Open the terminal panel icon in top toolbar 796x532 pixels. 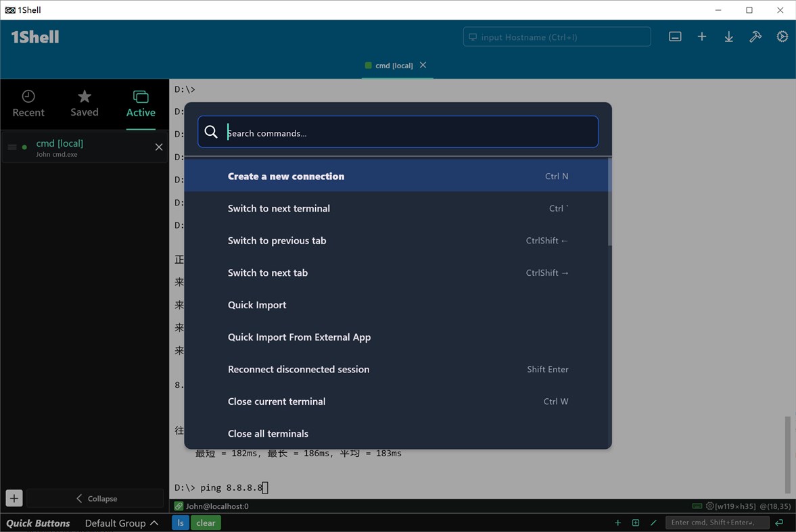(675, 37)
